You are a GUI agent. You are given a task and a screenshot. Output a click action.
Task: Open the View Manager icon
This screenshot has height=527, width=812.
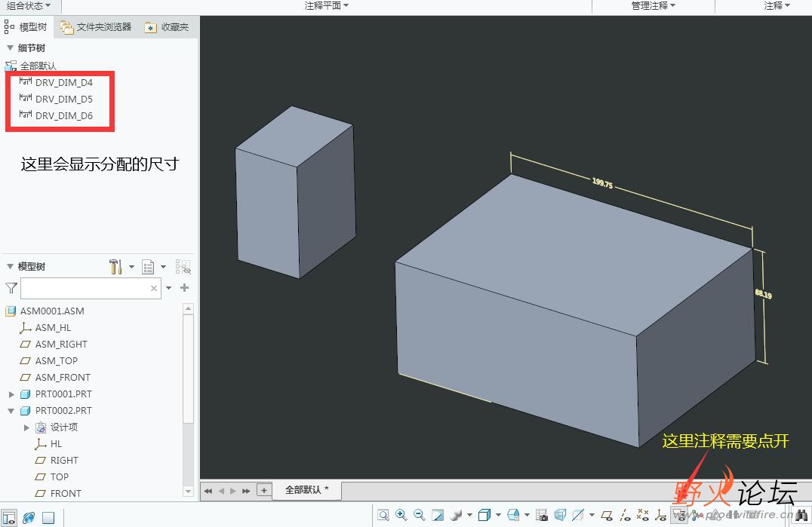point(542,515)
